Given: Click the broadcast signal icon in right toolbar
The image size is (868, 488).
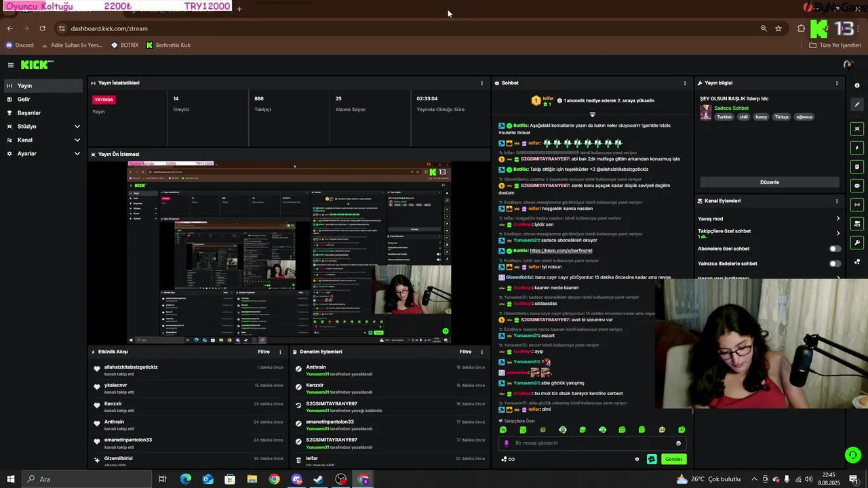Looking at the screenshot, I should click(x=857, y=205).
